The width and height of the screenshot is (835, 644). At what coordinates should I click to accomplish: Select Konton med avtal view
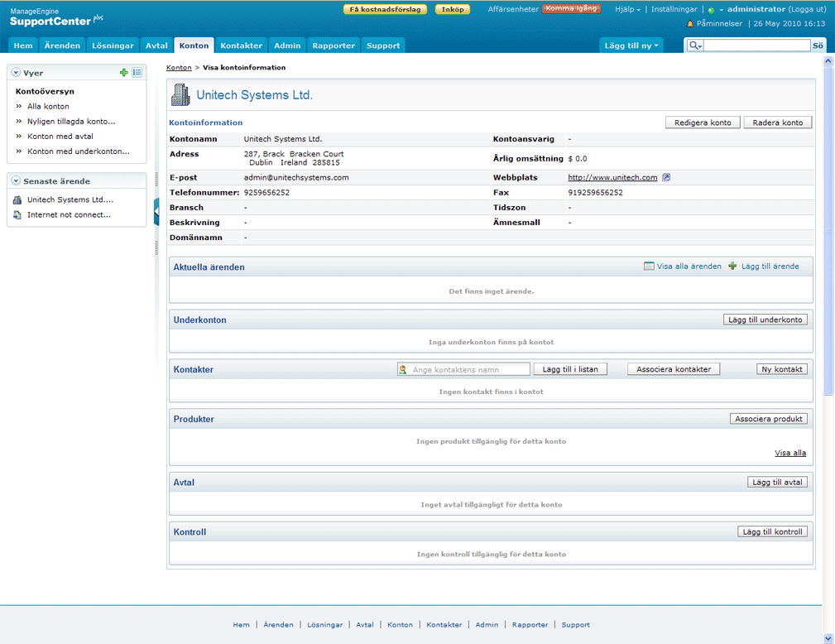click(60, 137)
